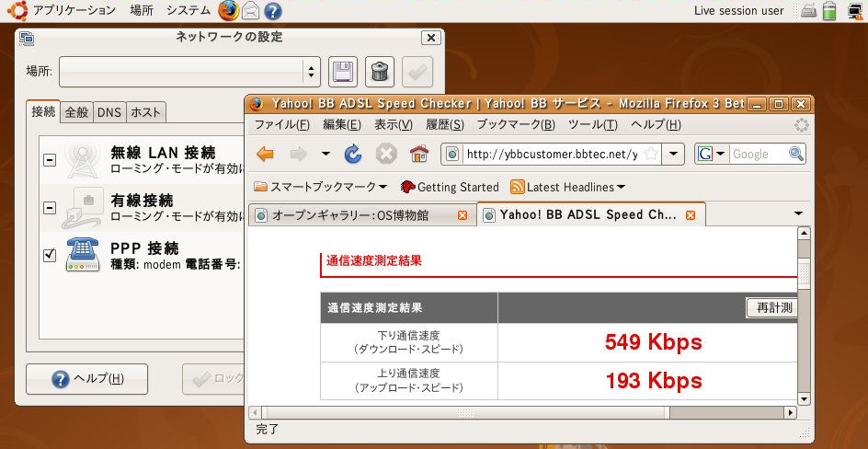Click the scroll right arrow in Firefox
Viewport: 868px width, 449px height.
(791, 412)
